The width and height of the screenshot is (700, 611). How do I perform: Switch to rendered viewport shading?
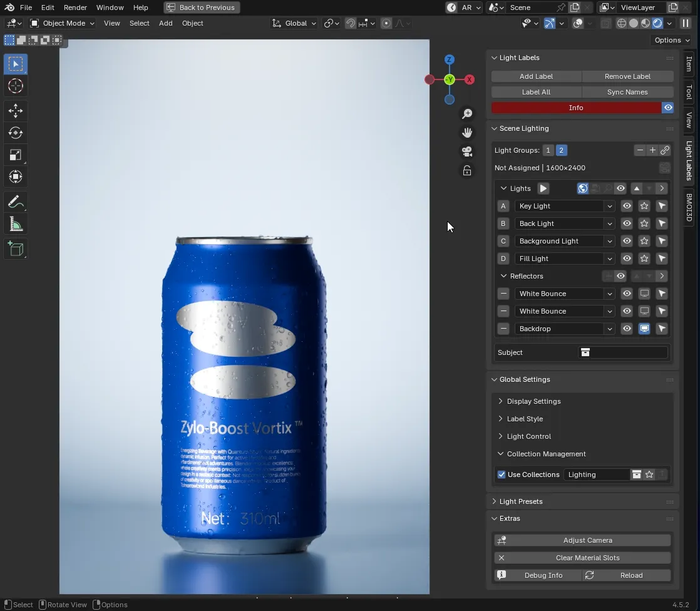pos(657,23)
